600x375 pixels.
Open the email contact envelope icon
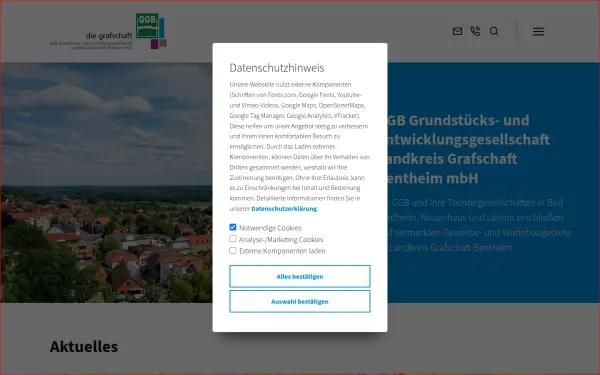[x=457, y=31]
